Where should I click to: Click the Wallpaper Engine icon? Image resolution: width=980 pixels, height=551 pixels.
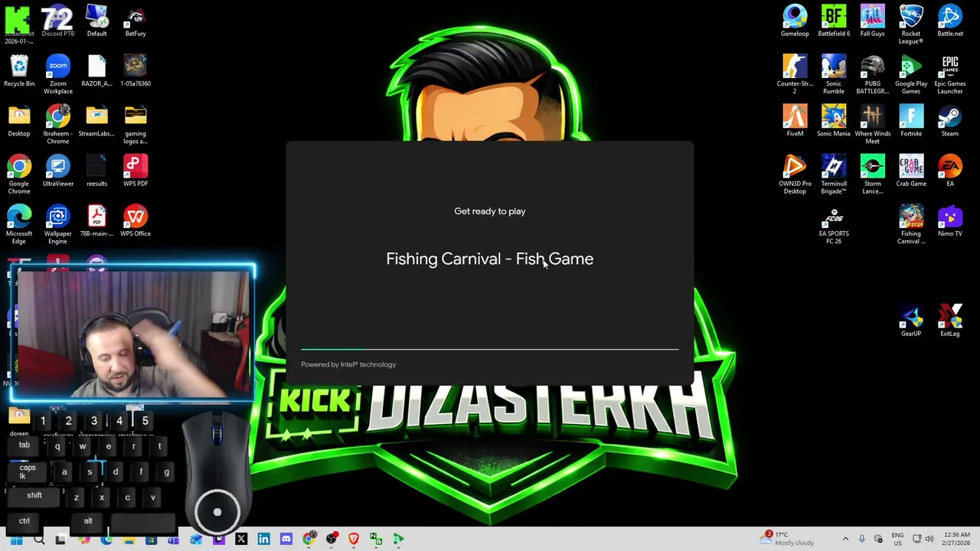click(x=57, y=225)
